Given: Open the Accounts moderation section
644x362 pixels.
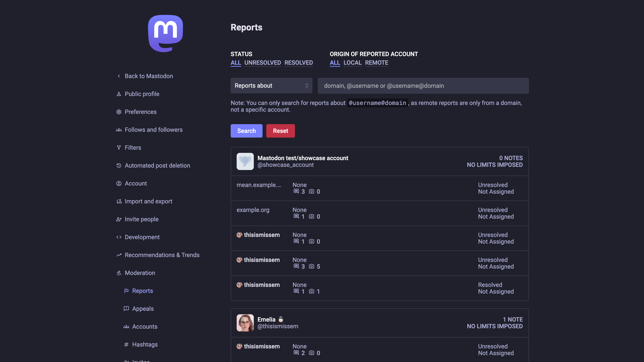Looking at the screenshot, I should (x=145, y=327).
